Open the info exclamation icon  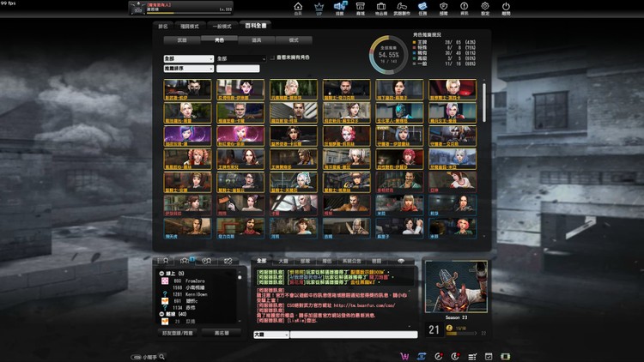464,6
